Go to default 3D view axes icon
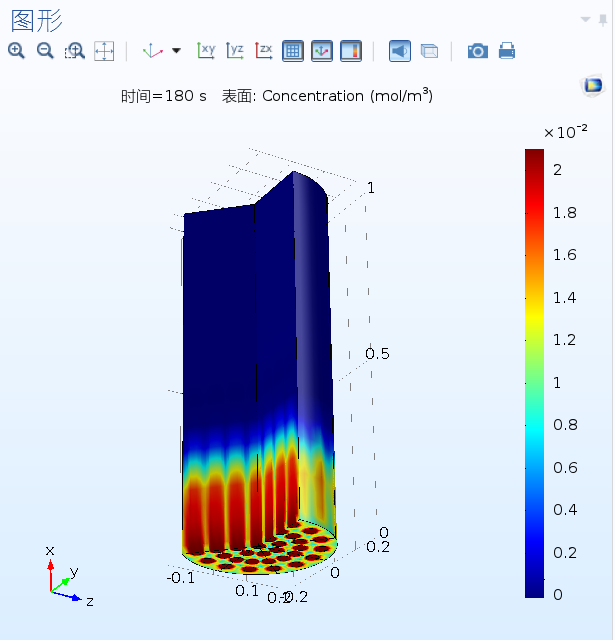 (x=153, y=51)
